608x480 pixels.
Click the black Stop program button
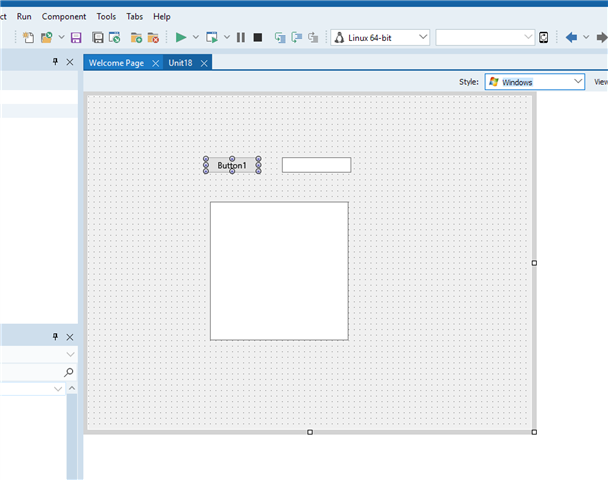tap(258, 37)
